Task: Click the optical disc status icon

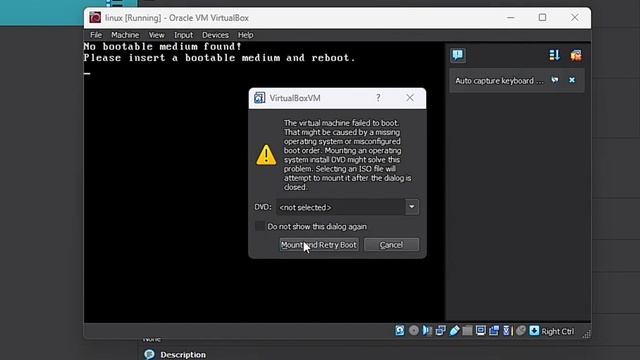Action: (x=413, y=331)
